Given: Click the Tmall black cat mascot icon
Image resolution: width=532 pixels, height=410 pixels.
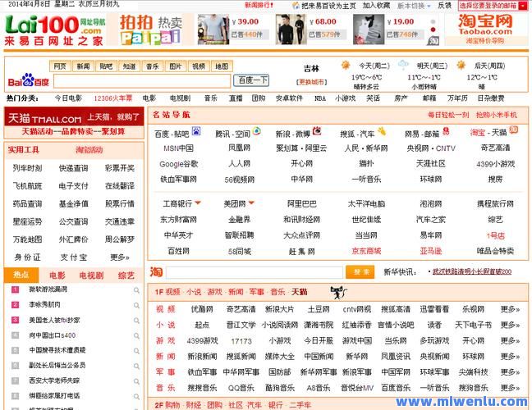Looking at the screenshot, I should click(338, 292).
